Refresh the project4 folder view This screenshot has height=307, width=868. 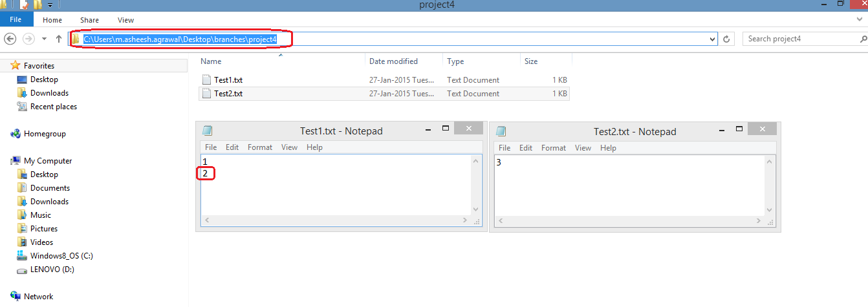(726, 39)
